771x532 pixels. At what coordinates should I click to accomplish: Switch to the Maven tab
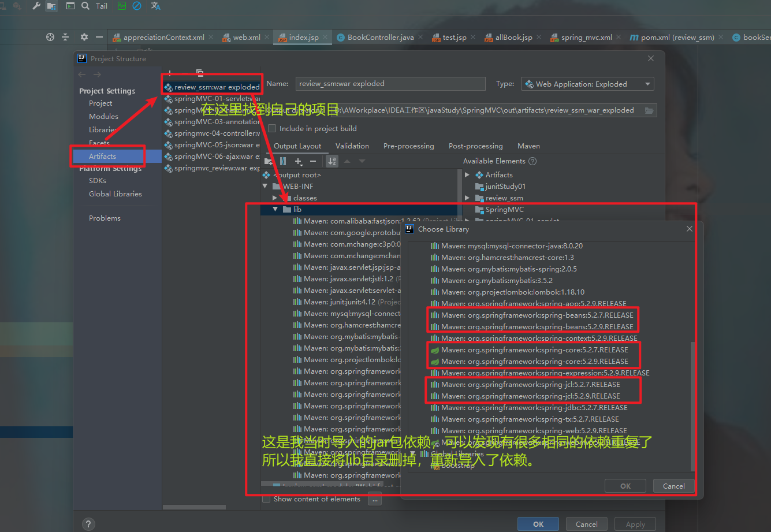(528, 146)
